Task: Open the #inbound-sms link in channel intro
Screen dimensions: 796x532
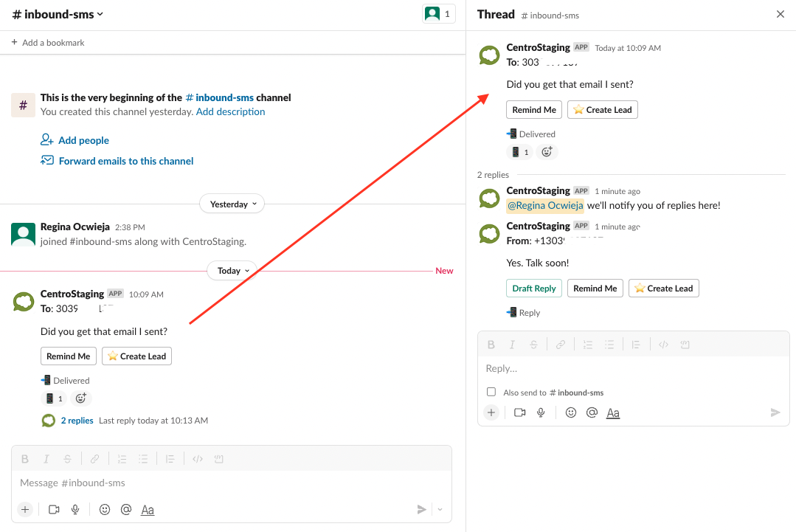Action: [219, 97]
